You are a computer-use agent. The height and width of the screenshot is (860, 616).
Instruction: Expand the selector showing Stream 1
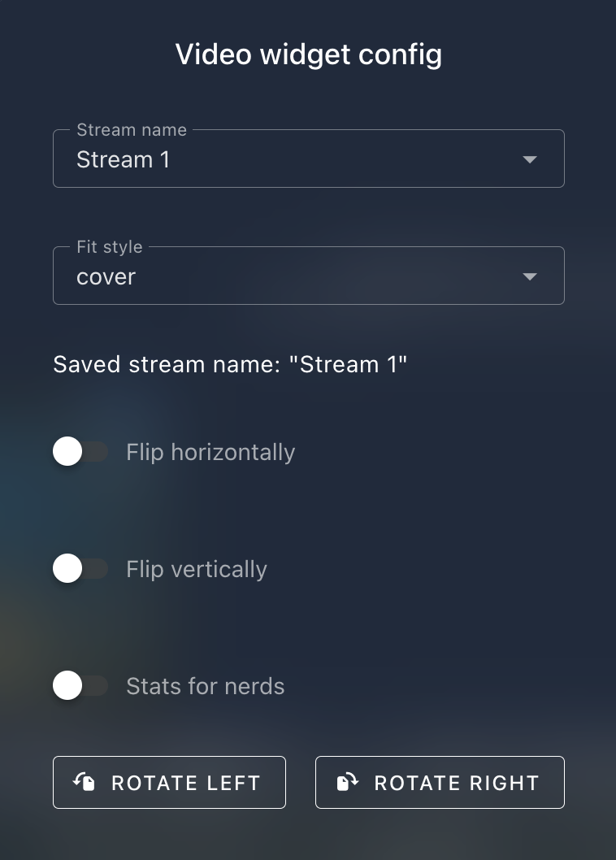(x=309, y=159)
